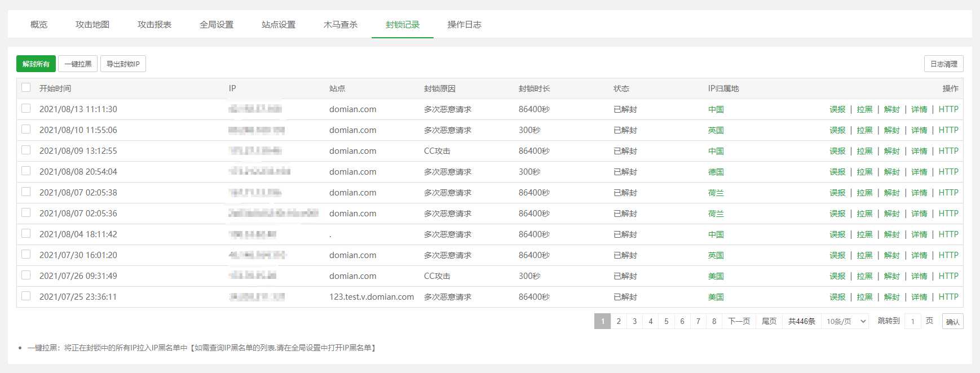980x373 pixels.
Task: Open HTTP for row 2021/08/07 02:05:38
Action: click(948, 193)
